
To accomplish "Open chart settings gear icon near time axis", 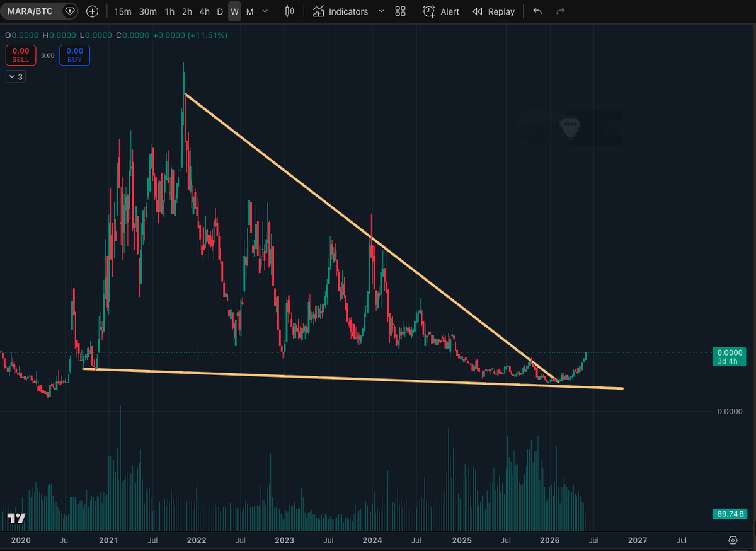I will (733, 540).
